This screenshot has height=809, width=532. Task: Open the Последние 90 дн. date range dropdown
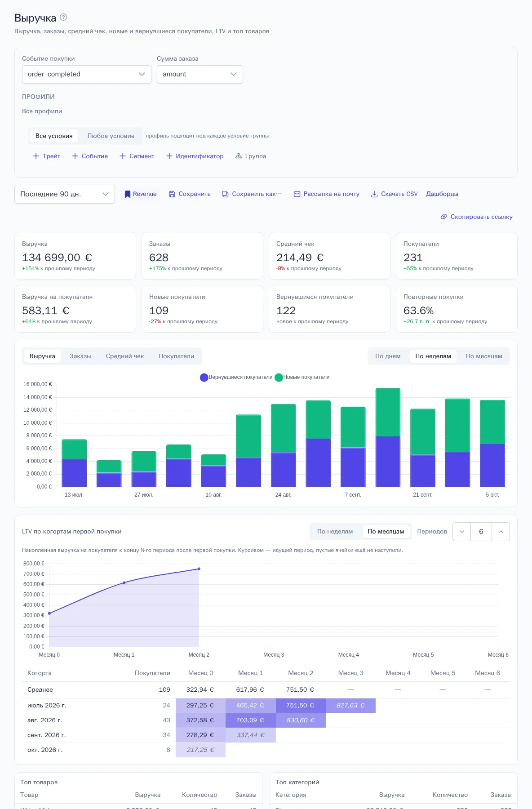coord(65,194)
